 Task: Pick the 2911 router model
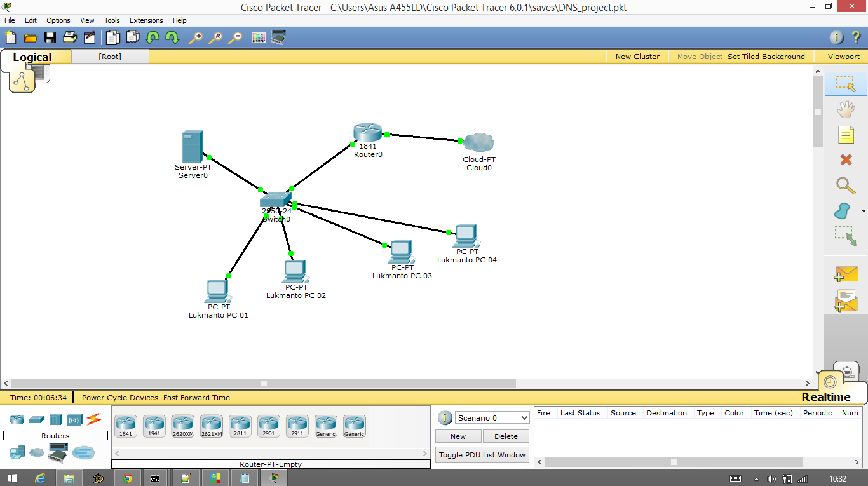[x=297, y=426]
